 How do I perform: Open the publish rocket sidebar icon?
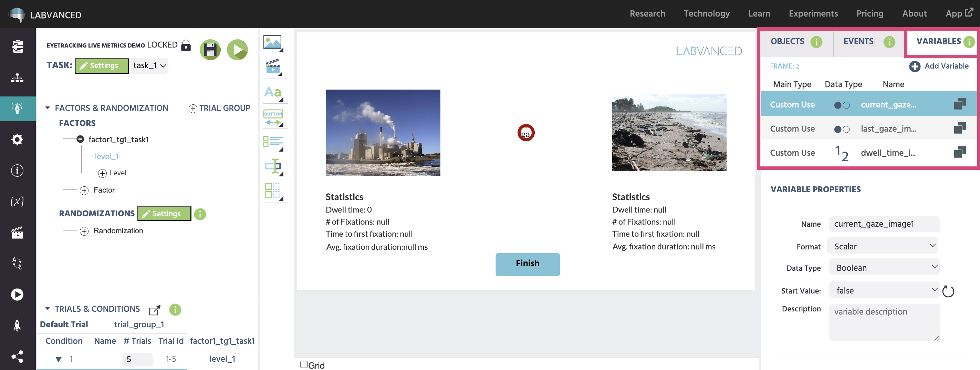(x=17, y=326)
